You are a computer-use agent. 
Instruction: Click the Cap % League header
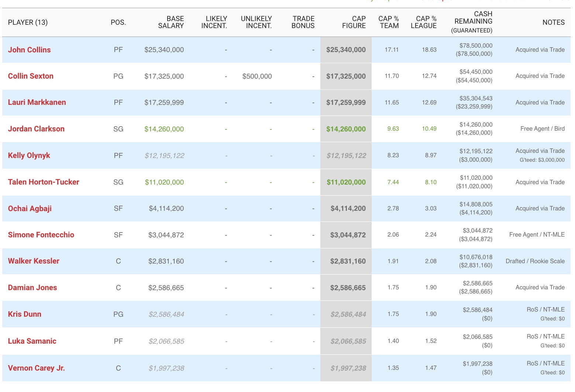coord(423,22)
